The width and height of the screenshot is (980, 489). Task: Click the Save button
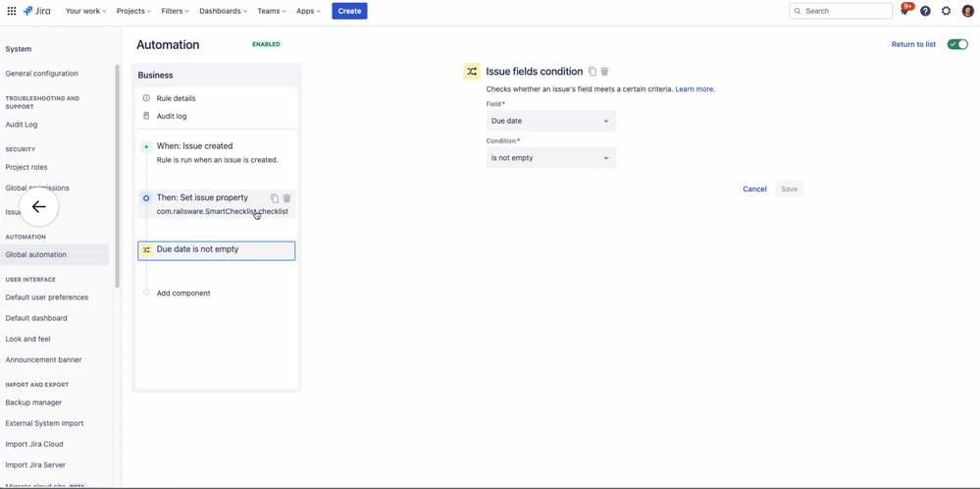pyautogui.click(x=790, y=189)
